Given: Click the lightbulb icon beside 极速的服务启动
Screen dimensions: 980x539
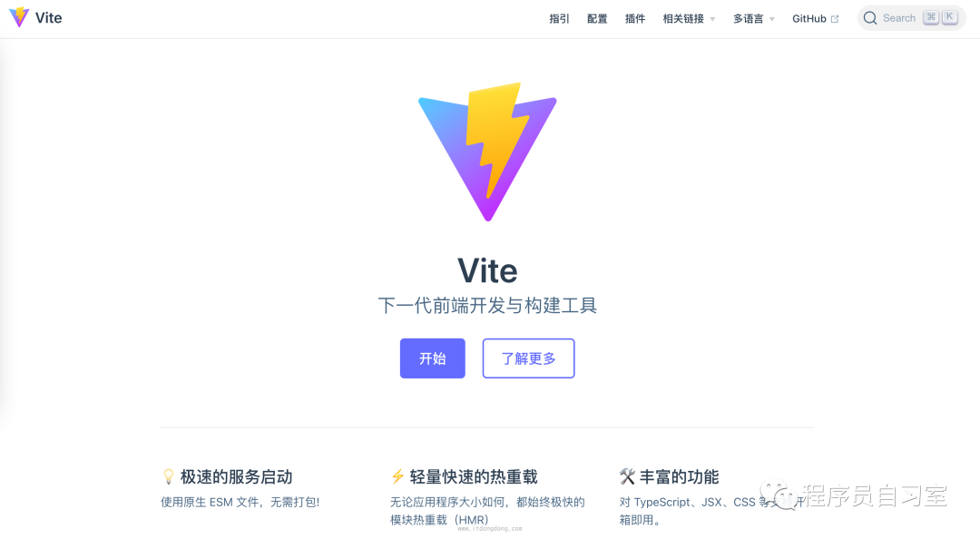Looking at the screenshot, I should [168, 476].
